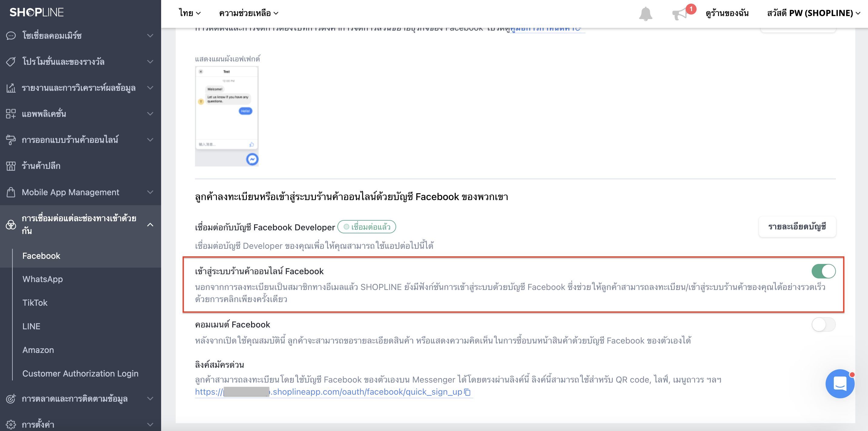The width and height of the screenshot is (868, 431).
Task: Click the Messenger icon in preview
Action: click(x=252, y=159)
